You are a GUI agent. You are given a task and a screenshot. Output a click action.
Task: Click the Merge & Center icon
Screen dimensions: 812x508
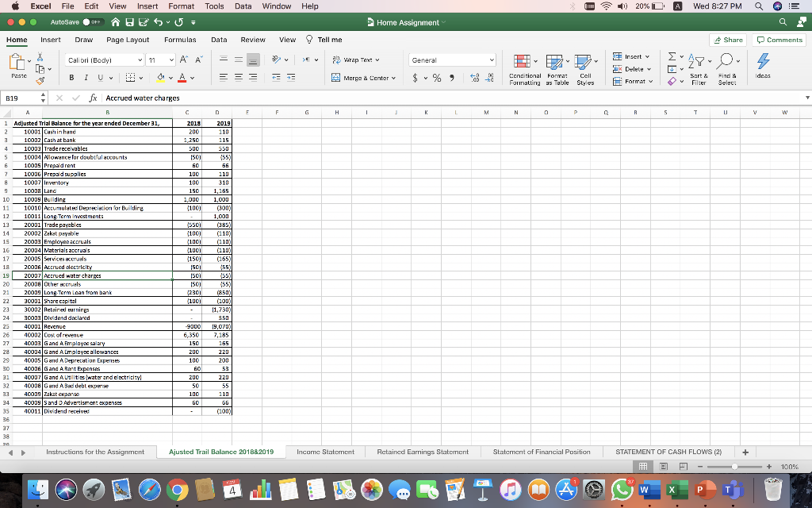[x=335, y=79]
